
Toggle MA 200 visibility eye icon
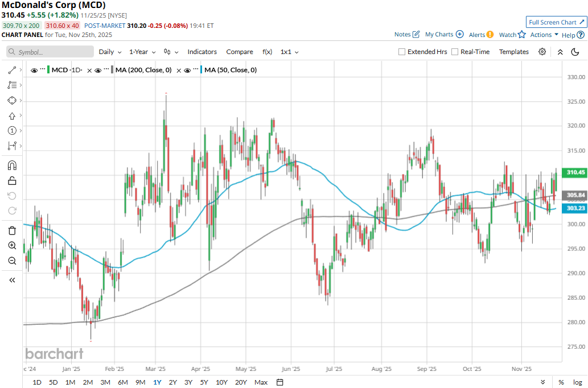pyautogui.click(x=98, y=70)
